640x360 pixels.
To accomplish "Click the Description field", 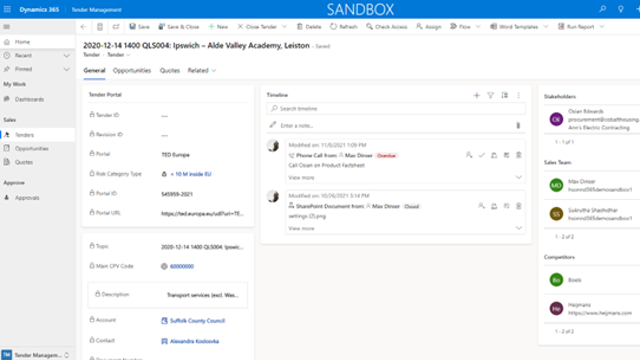I will (168, 295).
